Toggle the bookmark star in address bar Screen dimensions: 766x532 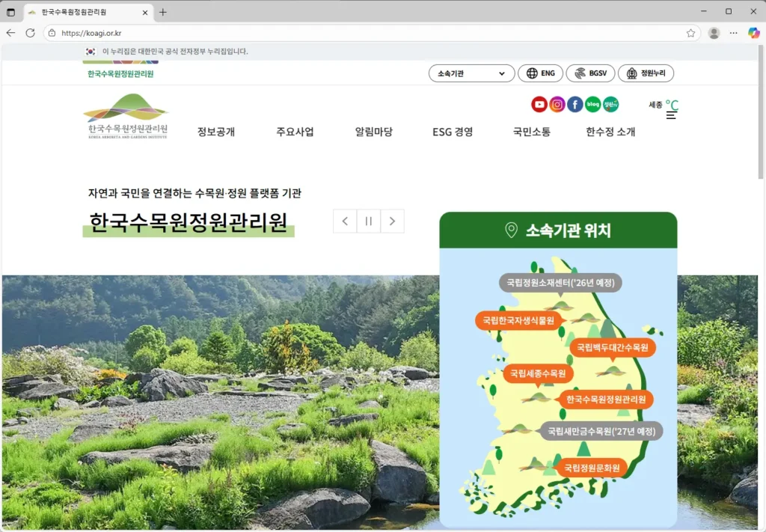click(x=691, y=33)
